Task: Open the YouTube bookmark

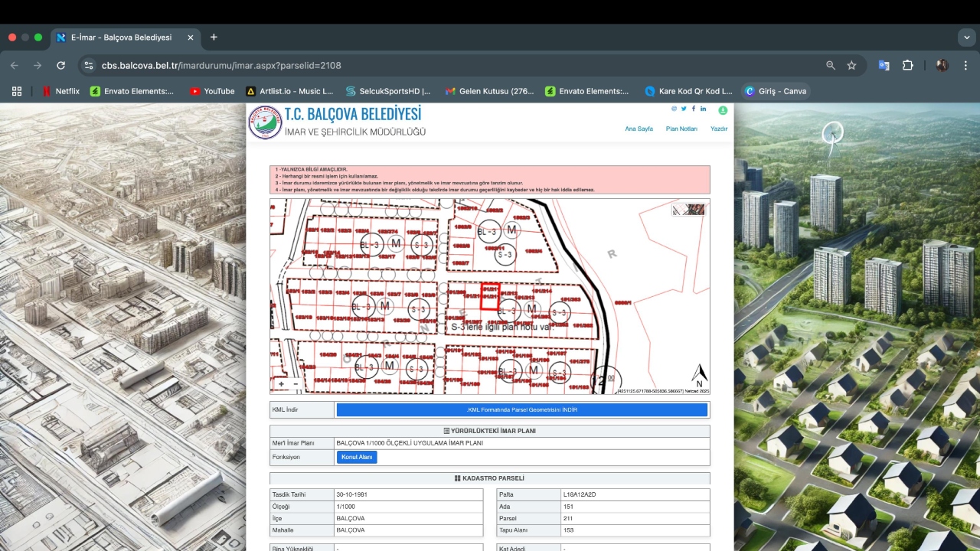Action: [x=212, y=91]
